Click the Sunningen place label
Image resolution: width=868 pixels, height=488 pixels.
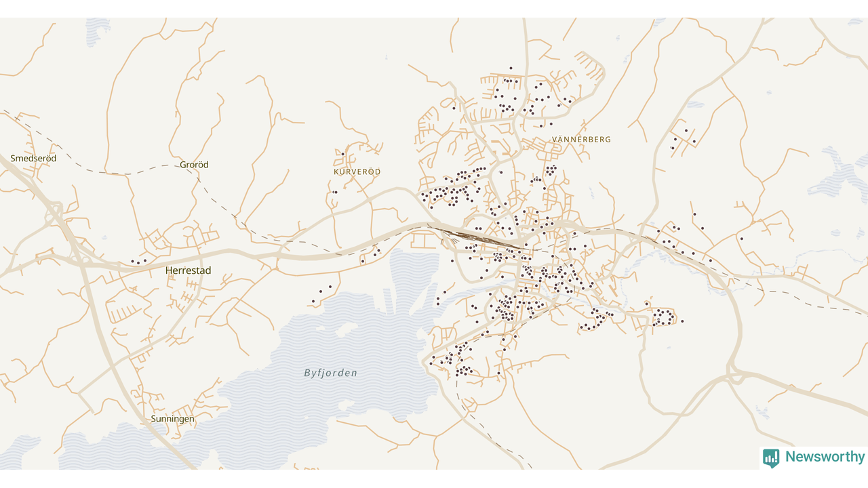coord(172,419)
